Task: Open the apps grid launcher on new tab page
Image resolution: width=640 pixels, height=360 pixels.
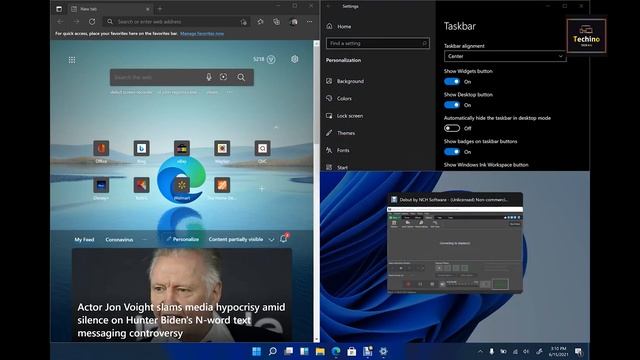Action: [72, 60]
